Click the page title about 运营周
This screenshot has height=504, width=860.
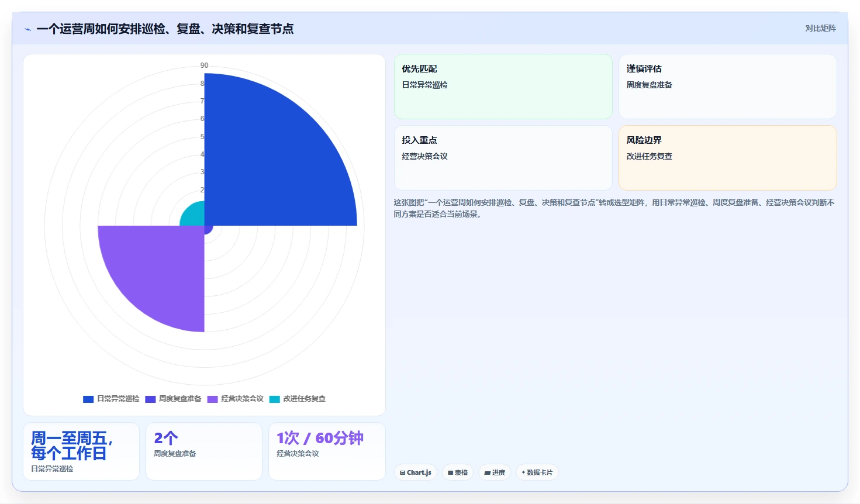[165, 29]
